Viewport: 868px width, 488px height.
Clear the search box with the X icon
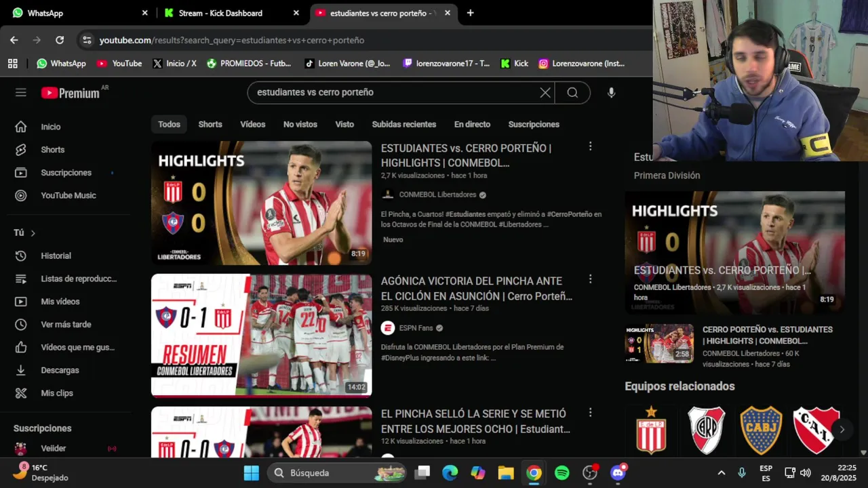click(545, 93)
